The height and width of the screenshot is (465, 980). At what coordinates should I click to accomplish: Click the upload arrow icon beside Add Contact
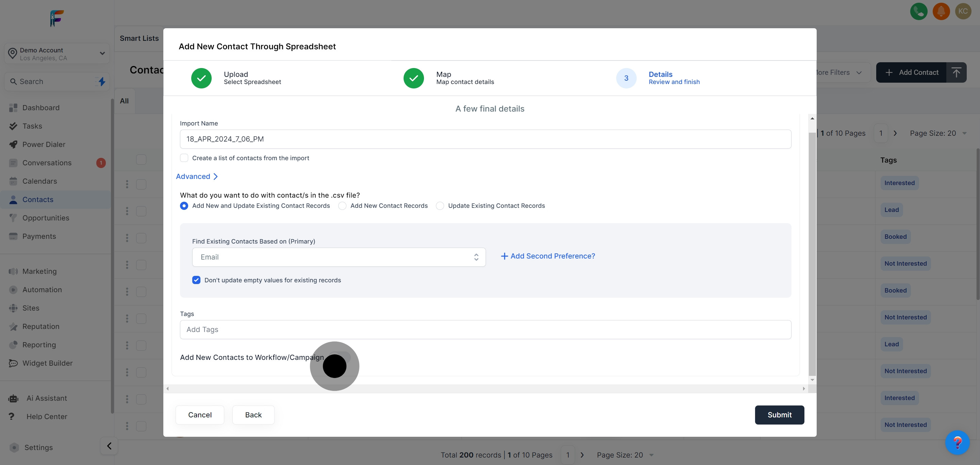coord(956,72)
